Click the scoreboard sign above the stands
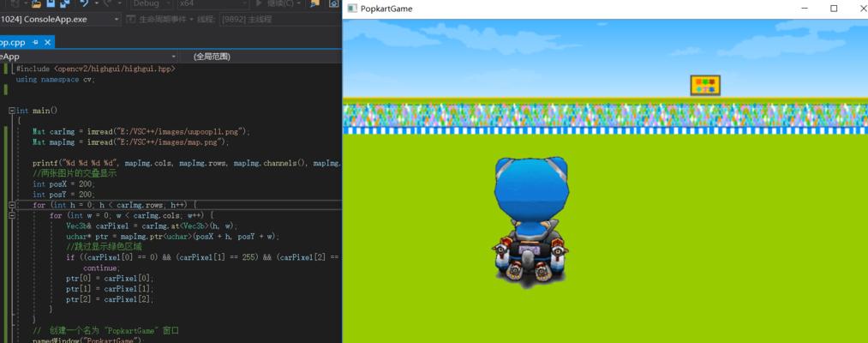868x343 pixels. tap(705, 85)
